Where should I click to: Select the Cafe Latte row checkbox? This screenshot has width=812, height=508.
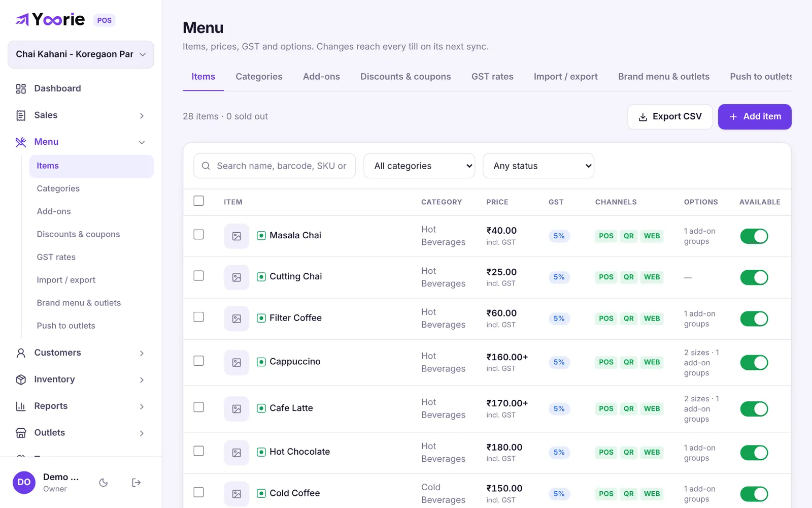(x=199, y=407)
